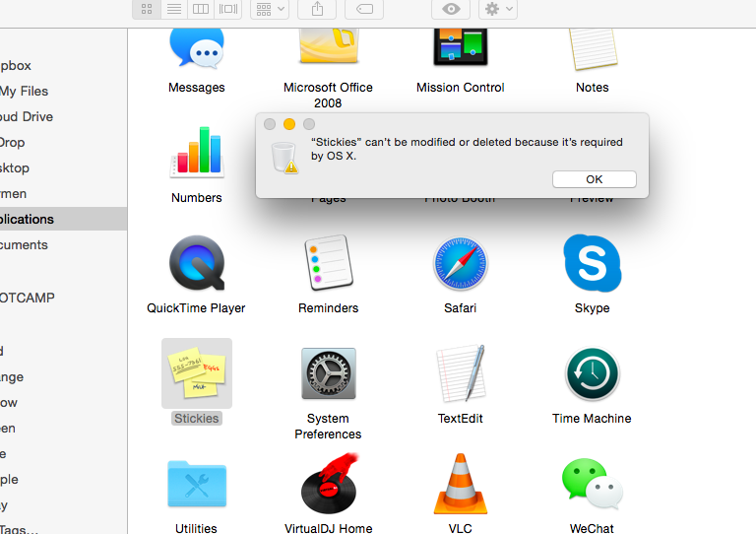Screen dimensions: 756x534
Task: Click the Messages name label
Action: pos(197,88)
